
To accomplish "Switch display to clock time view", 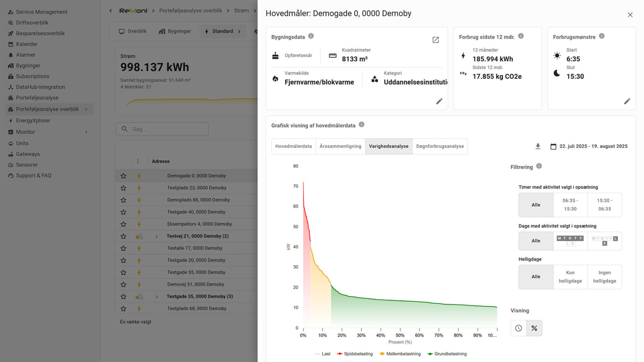I will [x=519, y=328].
